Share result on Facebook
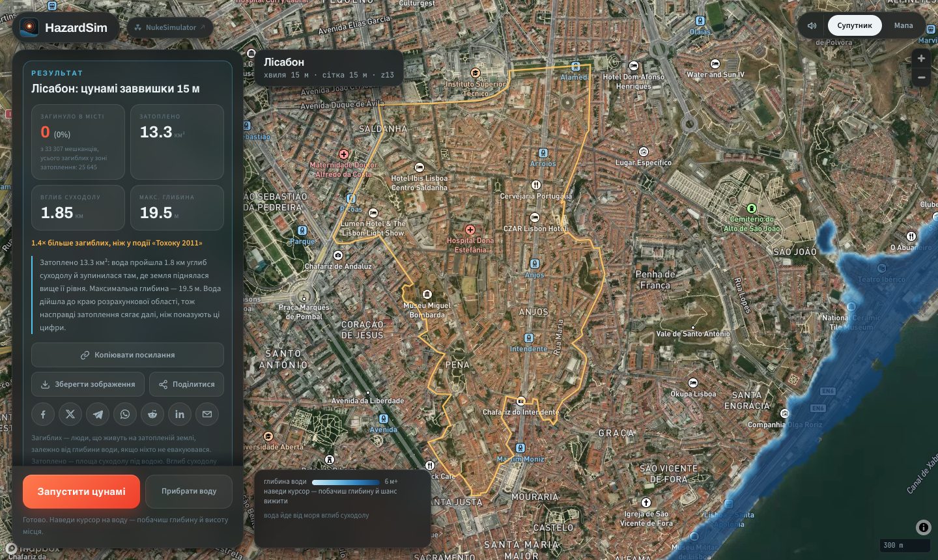 tap(43, 414)
